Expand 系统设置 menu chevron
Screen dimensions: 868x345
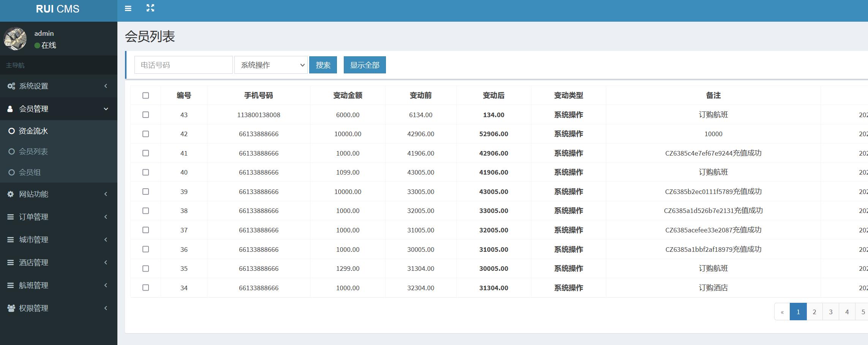106,86
